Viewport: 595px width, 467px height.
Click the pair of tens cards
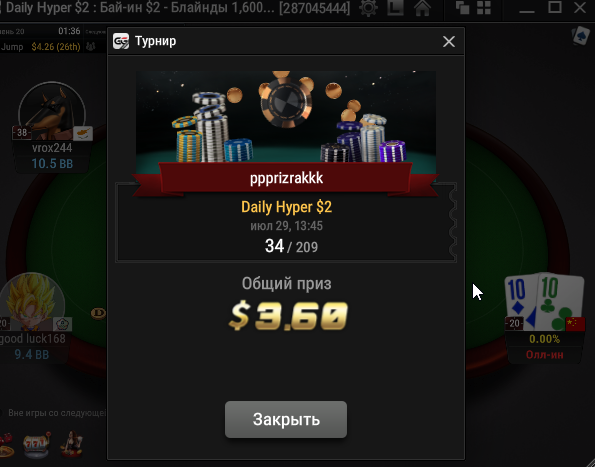544,302
